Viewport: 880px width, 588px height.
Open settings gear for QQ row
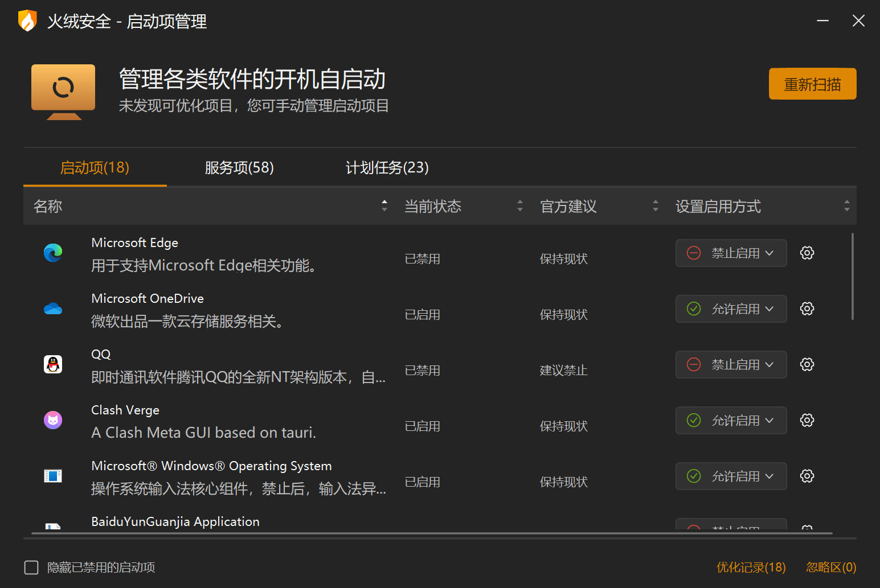(807, 364)
